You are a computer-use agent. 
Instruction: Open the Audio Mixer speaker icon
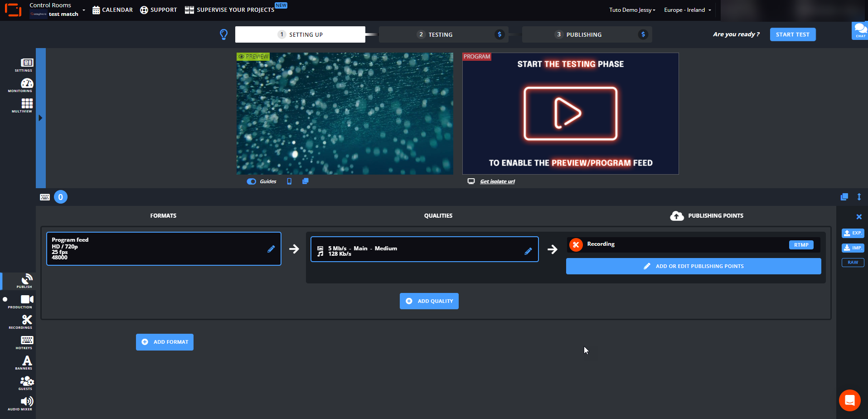[x=26, y=403]
